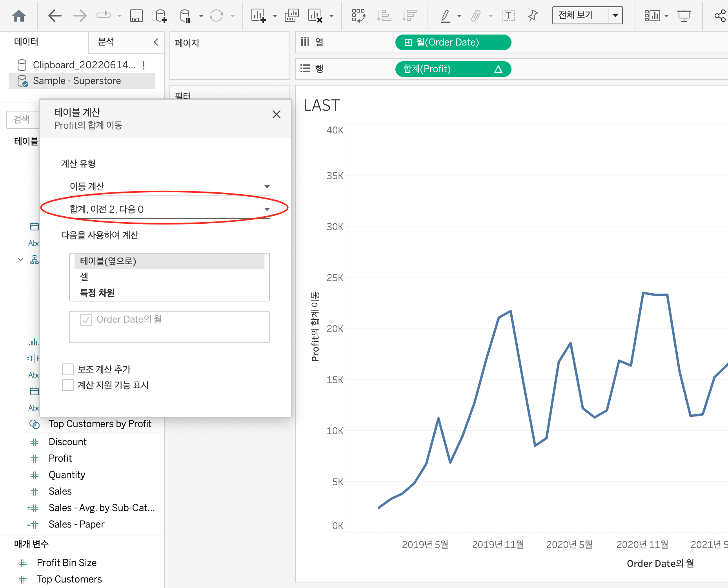728x588 pixels.
Task: Open the '합계, 이전 2, 다음 0' dropdown
Action: click(169, 209)
